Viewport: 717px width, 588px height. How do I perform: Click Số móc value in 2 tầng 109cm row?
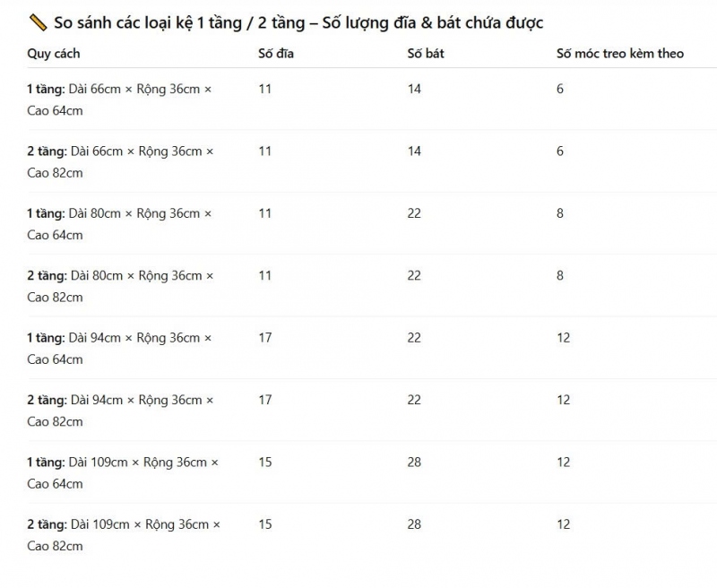click(x=563, y=524)
